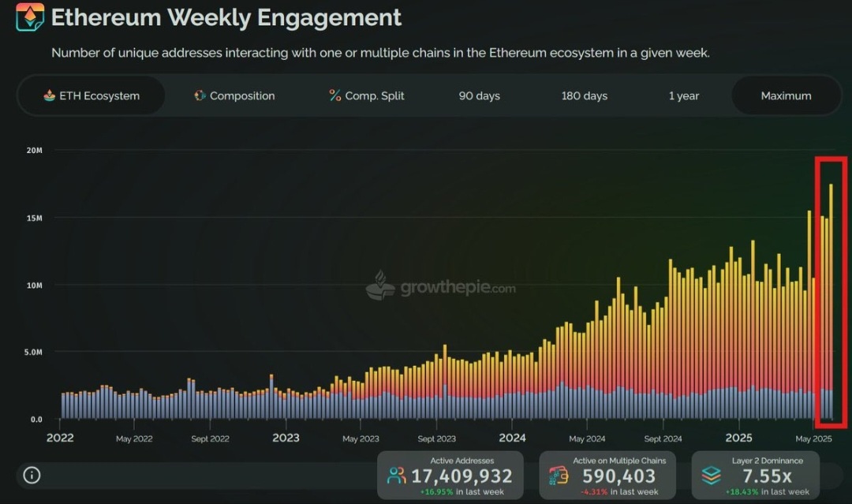Click the Active on Multiple Chains label
The image size is (852, 504).
click(x=619, y=461)
